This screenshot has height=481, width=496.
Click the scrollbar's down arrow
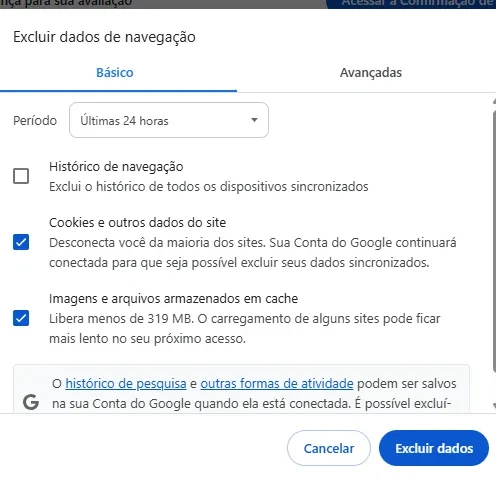pos(494,406)
